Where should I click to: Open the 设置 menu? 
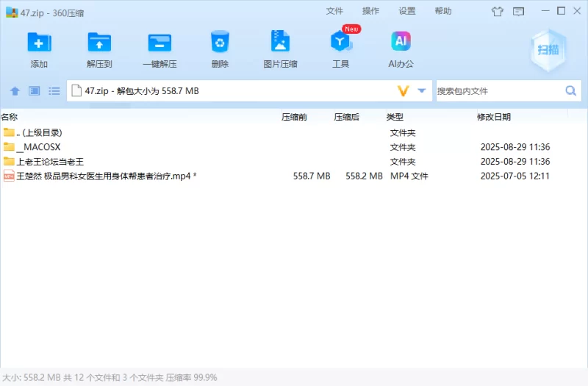click(407, 11)
